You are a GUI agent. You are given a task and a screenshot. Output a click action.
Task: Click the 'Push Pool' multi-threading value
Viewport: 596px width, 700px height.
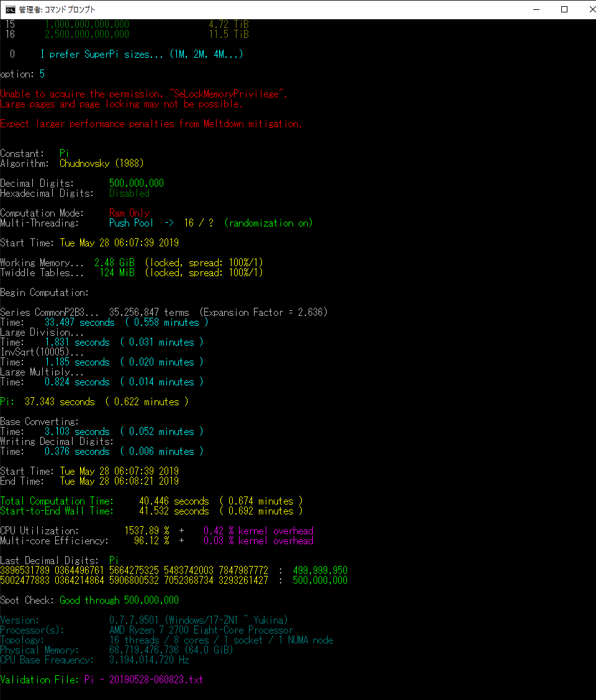[x=131, y=223]
